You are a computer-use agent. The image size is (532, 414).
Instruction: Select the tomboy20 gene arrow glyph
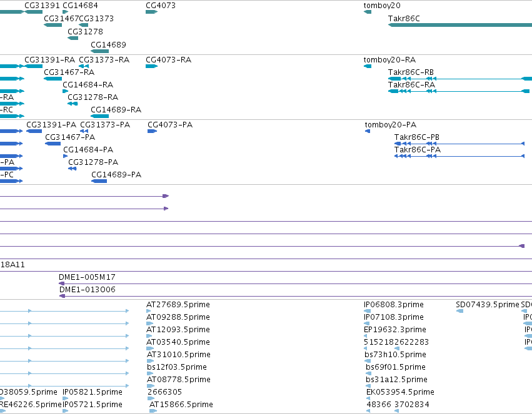click(368, 12)
